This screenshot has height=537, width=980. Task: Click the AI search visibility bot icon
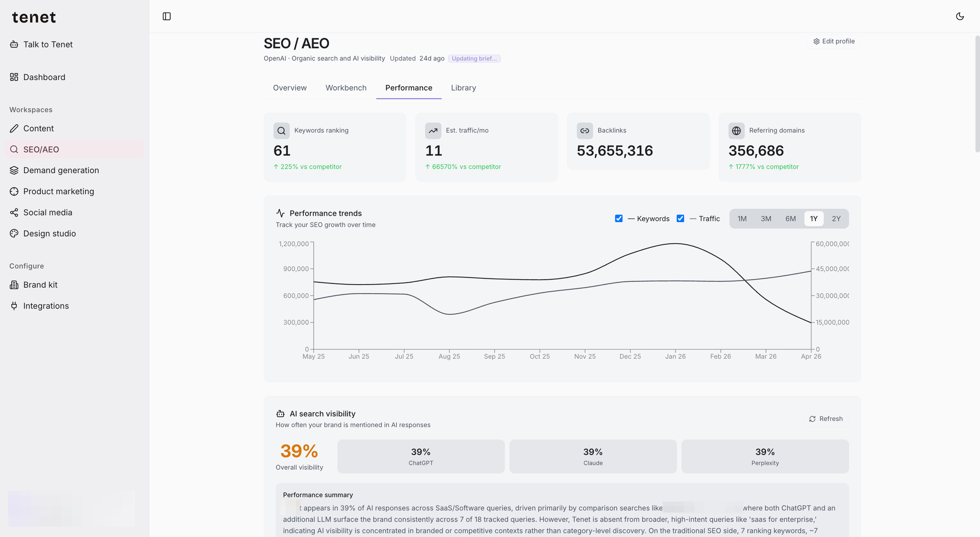[x=280, y=413]
